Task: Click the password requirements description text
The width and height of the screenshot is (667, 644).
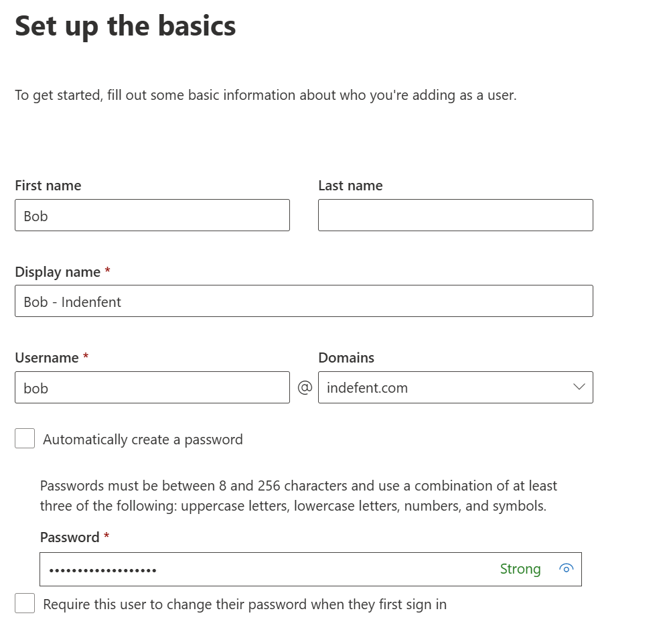Action: pyautogui.click(x=298, y=495)
